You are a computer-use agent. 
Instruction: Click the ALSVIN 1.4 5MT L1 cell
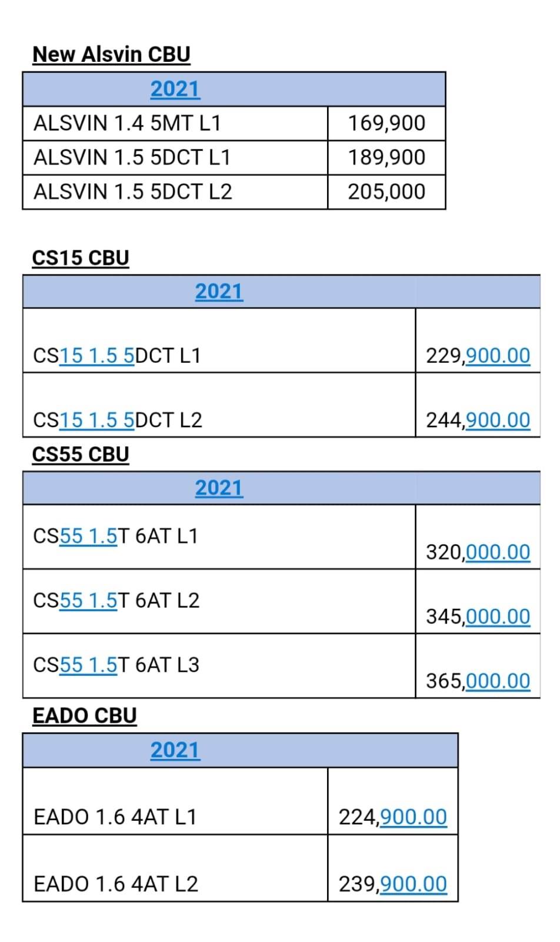(x=127, y=123)
